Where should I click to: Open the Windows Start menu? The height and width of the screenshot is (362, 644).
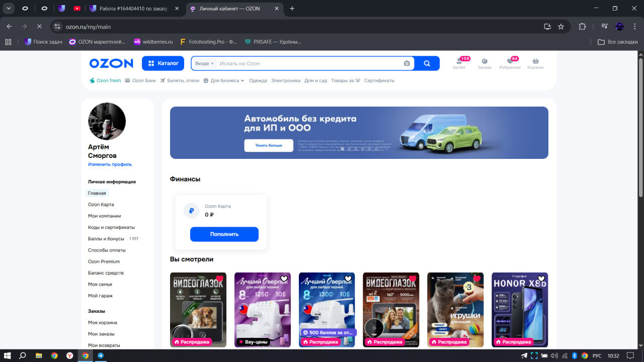tap(8, 355)
